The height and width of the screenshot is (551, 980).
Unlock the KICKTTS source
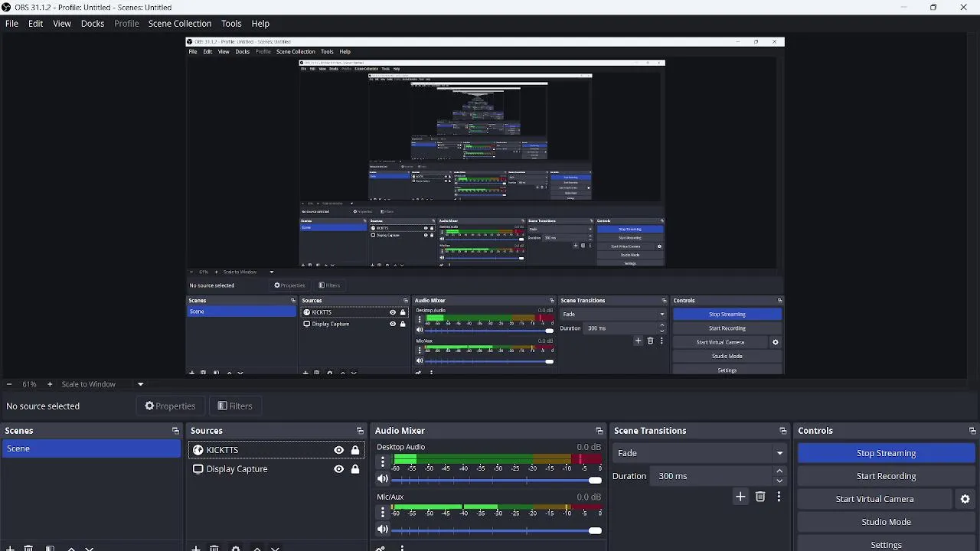pos(355,450)
